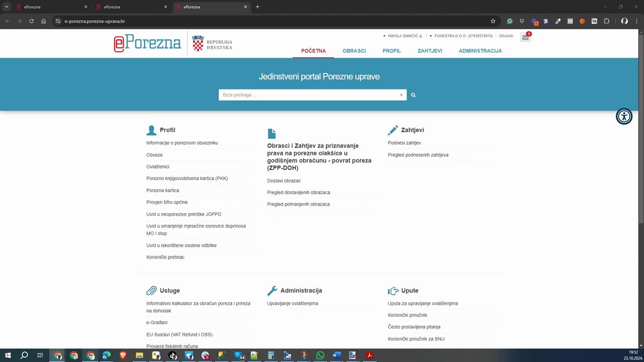Image resolution: width=644 pixels, height=362 pixels.
Task: Open a new browser tab
Action: click(x=258, y=7)
